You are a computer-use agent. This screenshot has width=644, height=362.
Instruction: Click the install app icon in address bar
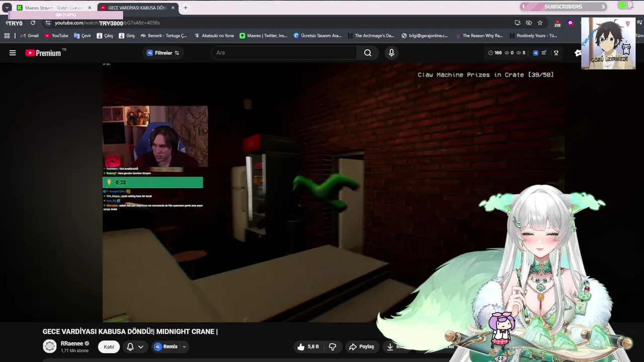tap(517, 23)
